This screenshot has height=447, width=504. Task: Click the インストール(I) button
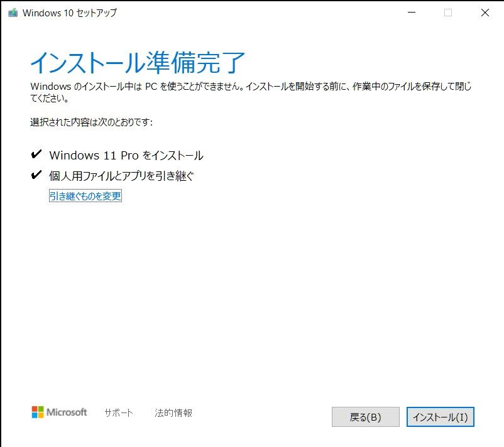[440, 417]
